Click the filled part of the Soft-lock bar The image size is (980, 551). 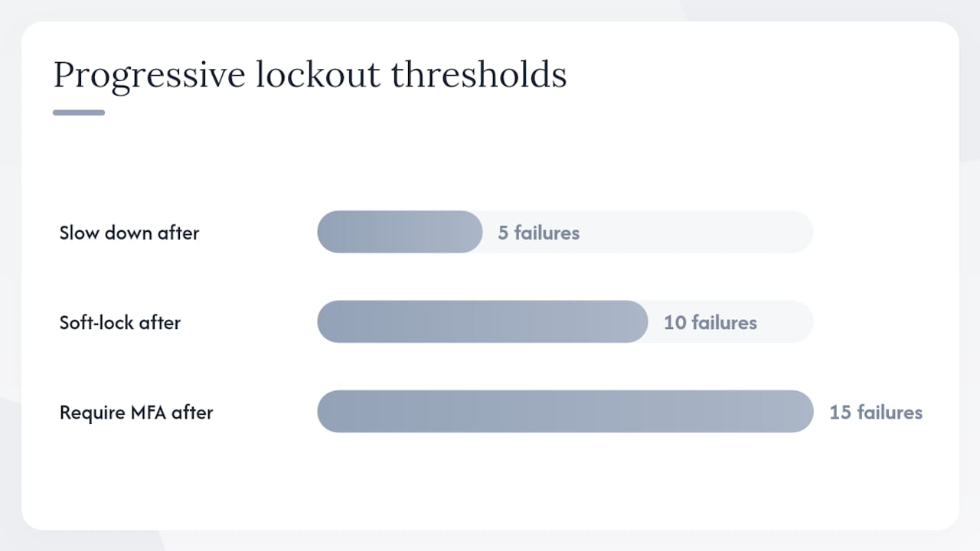pos(482,321)
